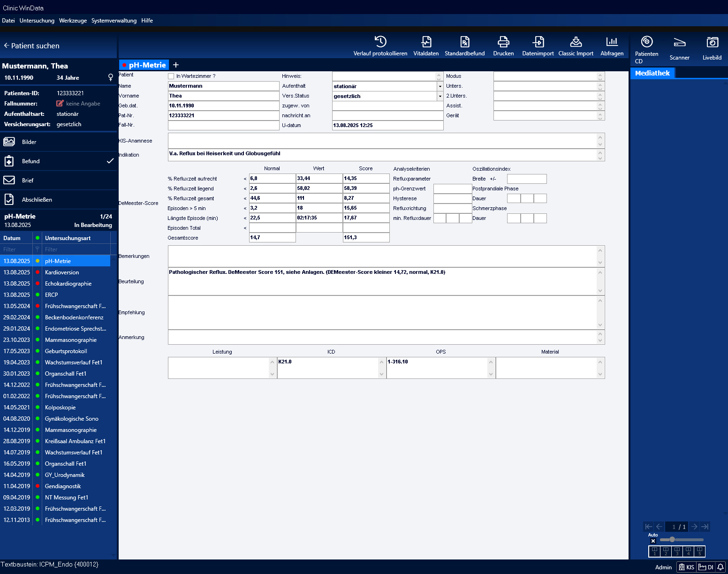Open the Unters. field arrows

coord(600,86)
